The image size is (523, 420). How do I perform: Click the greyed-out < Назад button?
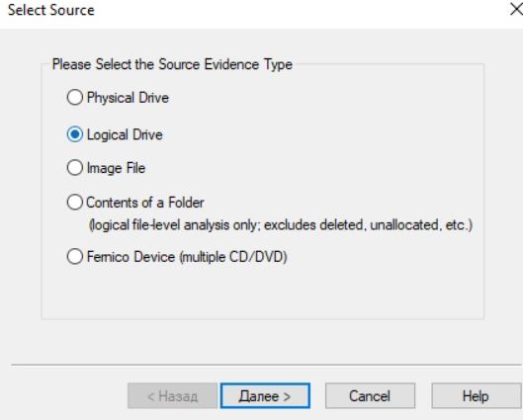tap(172, 395)
